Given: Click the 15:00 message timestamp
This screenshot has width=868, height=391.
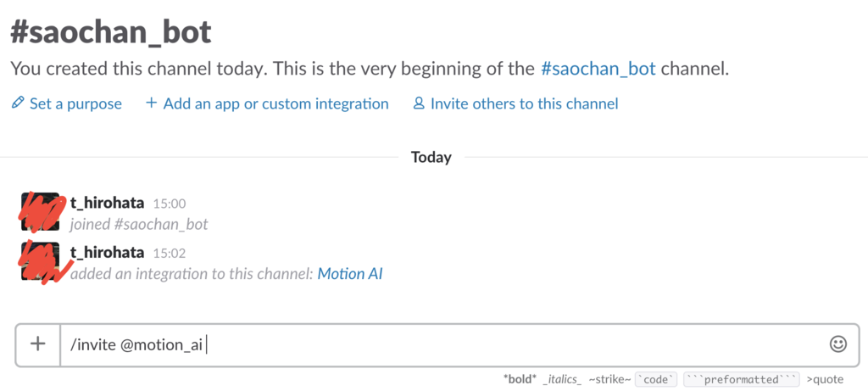Looking at the screenshot, I should coord(169,204).
